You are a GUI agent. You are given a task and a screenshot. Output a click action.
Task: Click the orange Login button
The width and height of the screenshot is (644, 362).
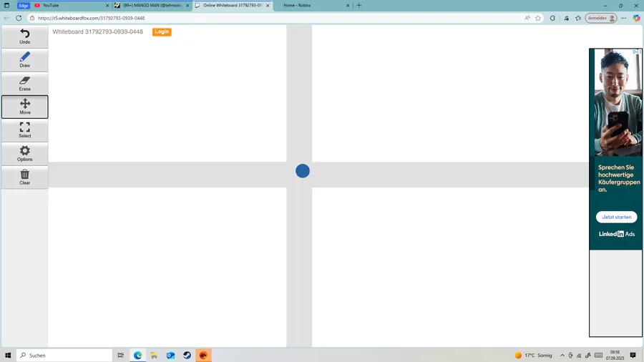(162, 31)
